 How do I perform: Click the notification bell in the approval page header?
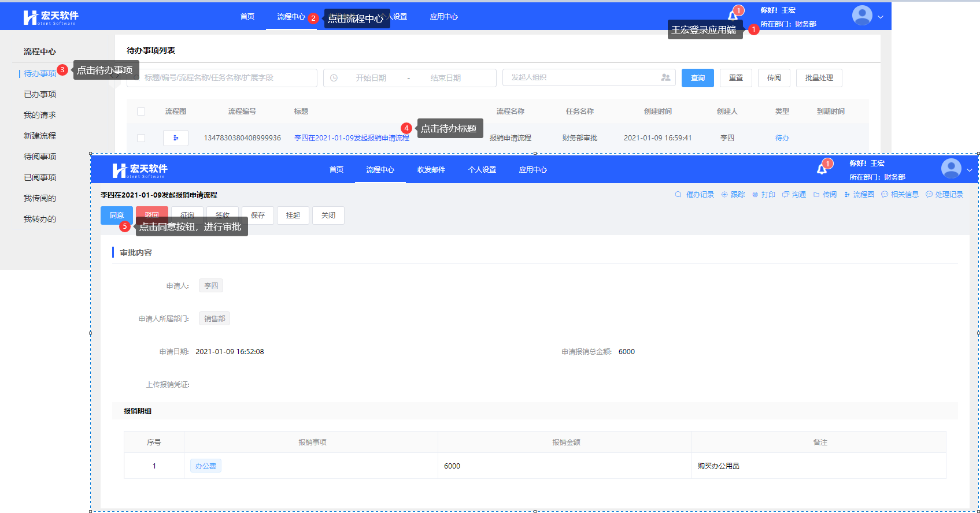coord(822,169)
